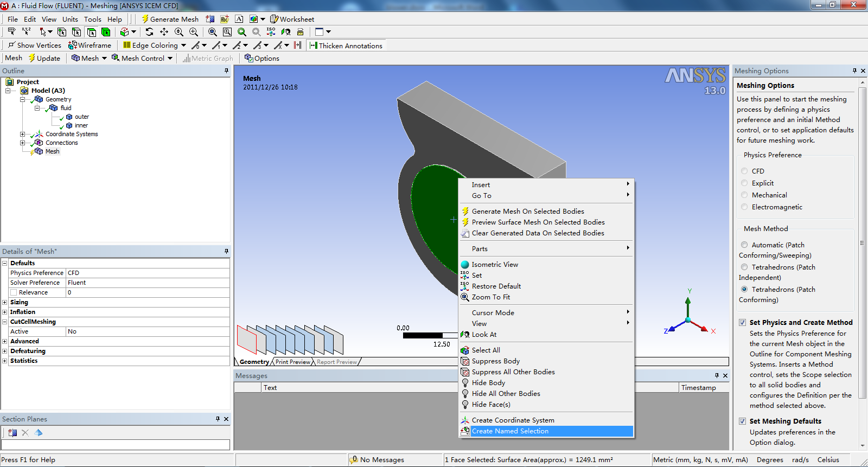Select the Electromagnetic physics preference radio

[x=744, y=207]
